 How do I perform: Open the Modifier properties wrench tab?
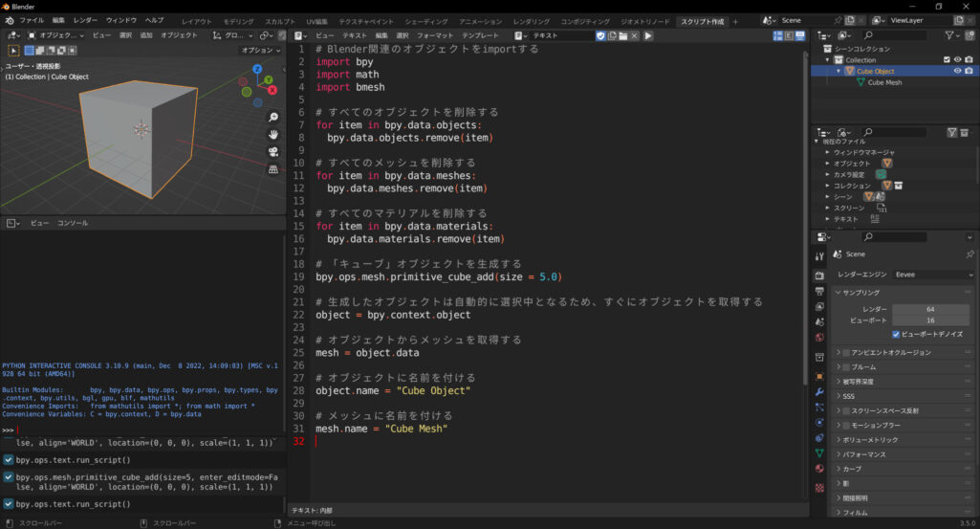click(x=819, y=392)
